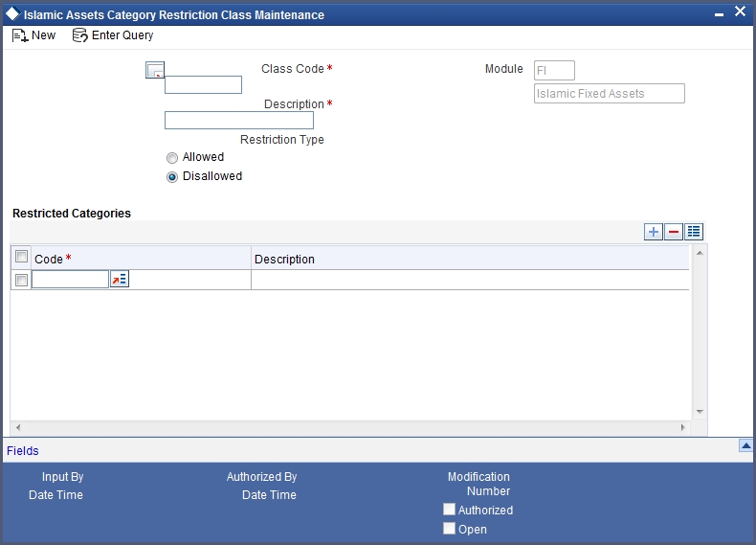Click the Restriction Type label

[x=282, y=140]
